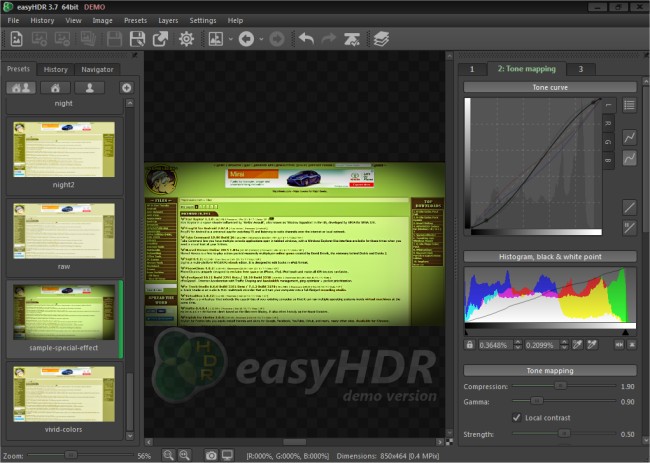Toggle the Local contrast checkbox
Viewport: 650px width, 463px height.
point(516,416)
